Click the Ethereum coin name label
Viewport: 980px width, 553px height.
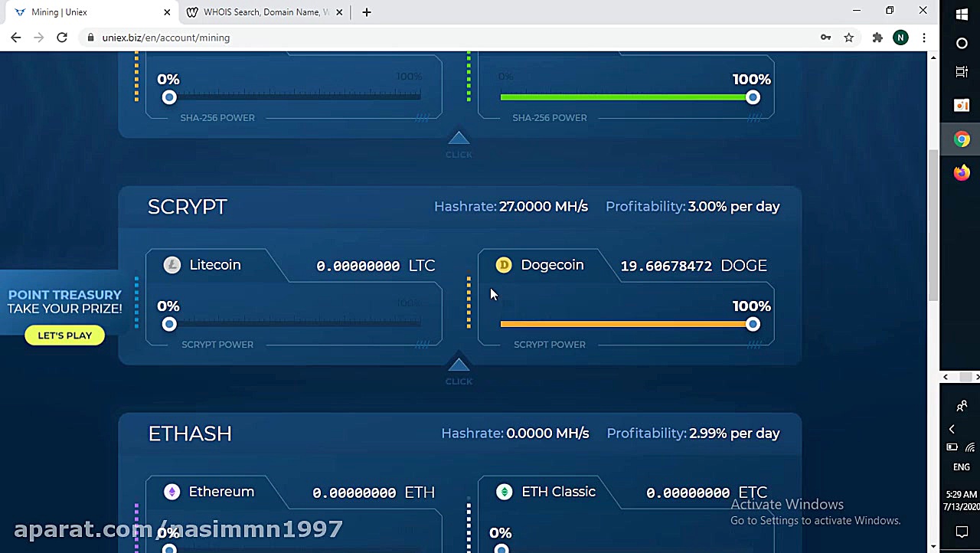[221, 492]
